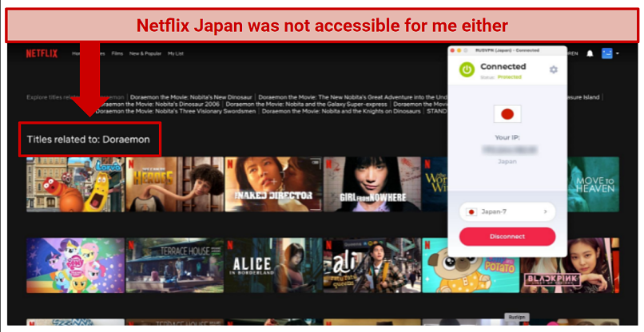Click the small flag icon beside Japan-7
The height and width of the screenshot is (332, 644).
[x=471, y=212]
